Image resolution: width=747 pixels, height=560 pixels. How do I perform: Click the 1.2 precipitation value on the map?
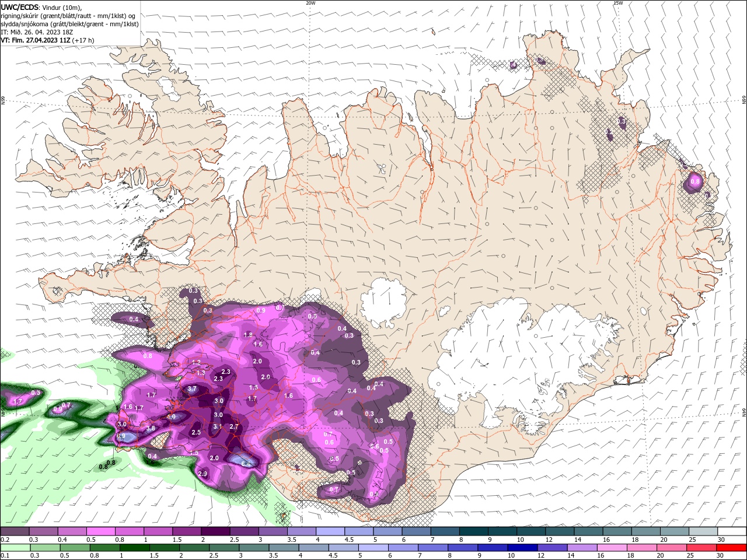(x=196, y=362)
